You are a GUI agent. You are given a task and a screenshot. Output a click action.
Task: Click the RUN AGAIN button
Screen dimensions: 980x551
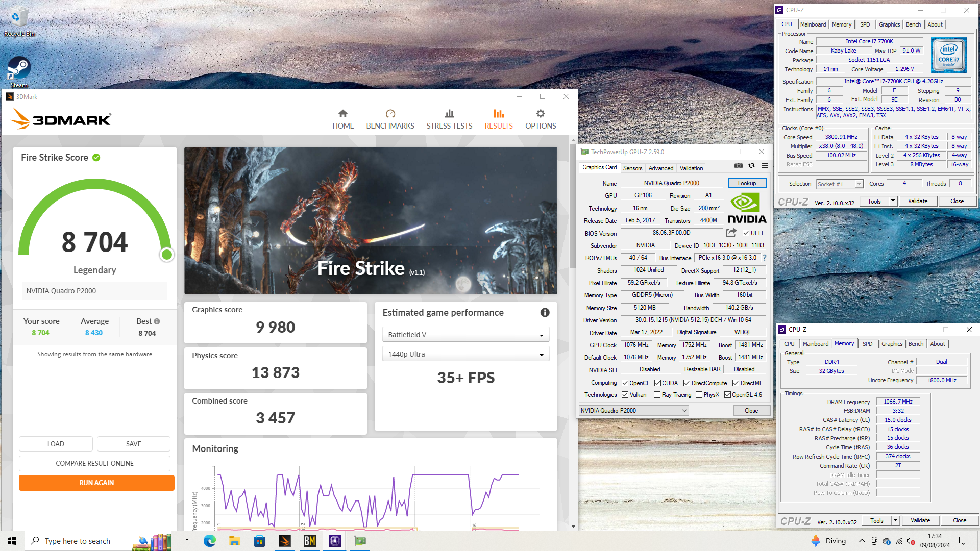[x=96, y=483]
